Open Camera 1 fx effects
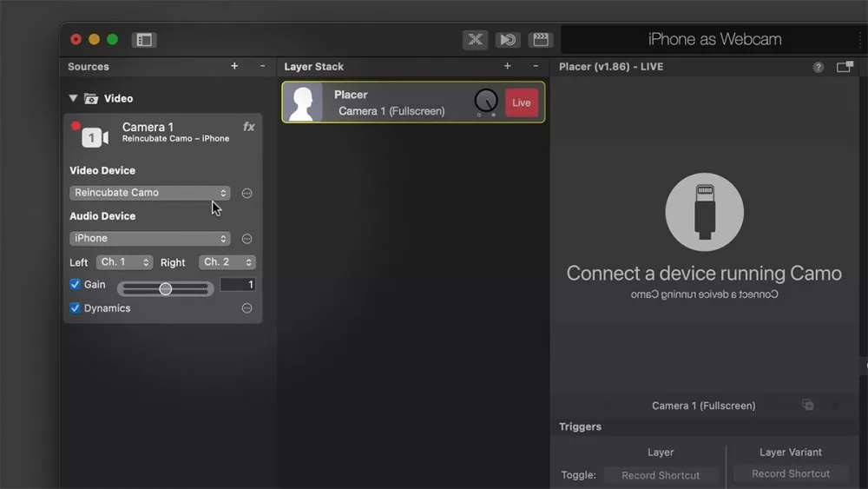 (248, 127)
